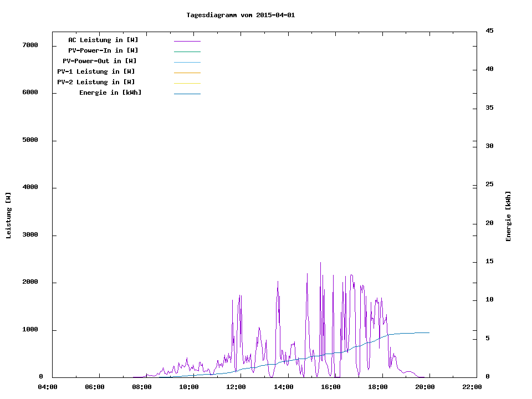Click the light blue PV-Power-Out legend line sample
532x399 pixels.
187,62
